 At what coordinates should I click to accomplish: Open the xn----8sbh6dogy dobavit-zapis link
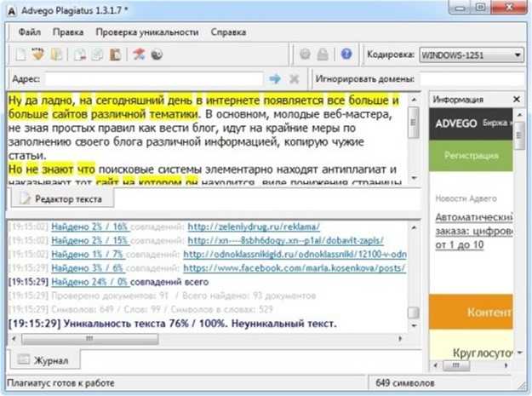[286, 241]
